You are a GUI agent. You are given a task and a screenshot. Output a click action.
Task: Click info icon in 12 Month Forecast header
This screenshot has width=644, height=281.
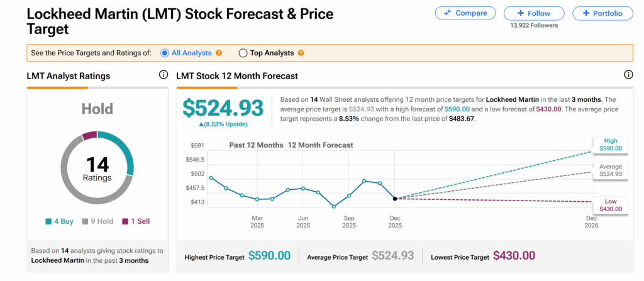628,75
